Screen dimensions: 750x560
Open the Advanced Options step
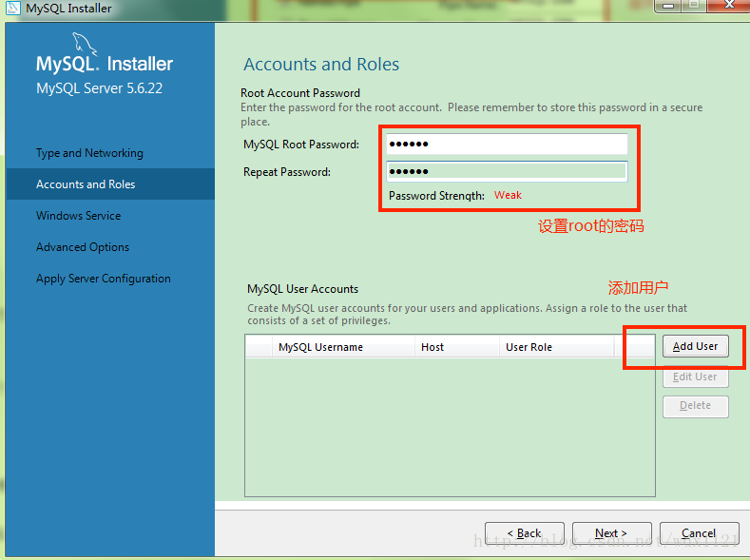[x=83, y=247]
